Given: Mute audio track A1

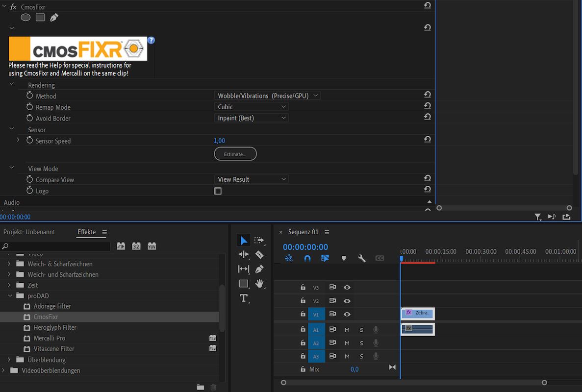Looking at the screenshot, I should click(x=347, y=330).
